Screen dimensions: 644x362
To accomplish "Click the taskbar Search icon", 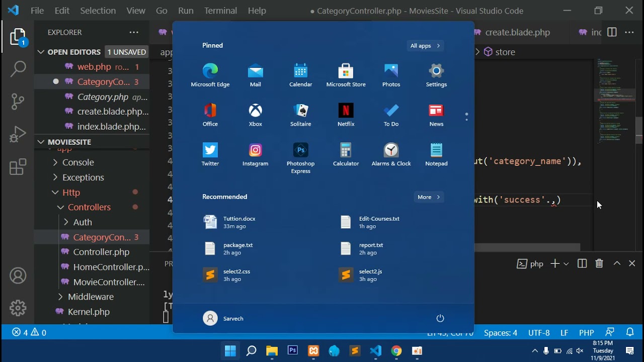I will [x=251, y=351].
